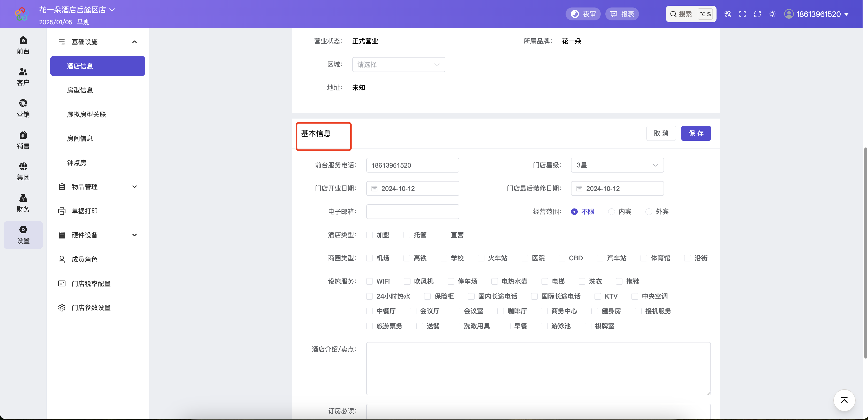868x420 pixels.
Task: Click the refresh icon in header
Action: [757, 14]
